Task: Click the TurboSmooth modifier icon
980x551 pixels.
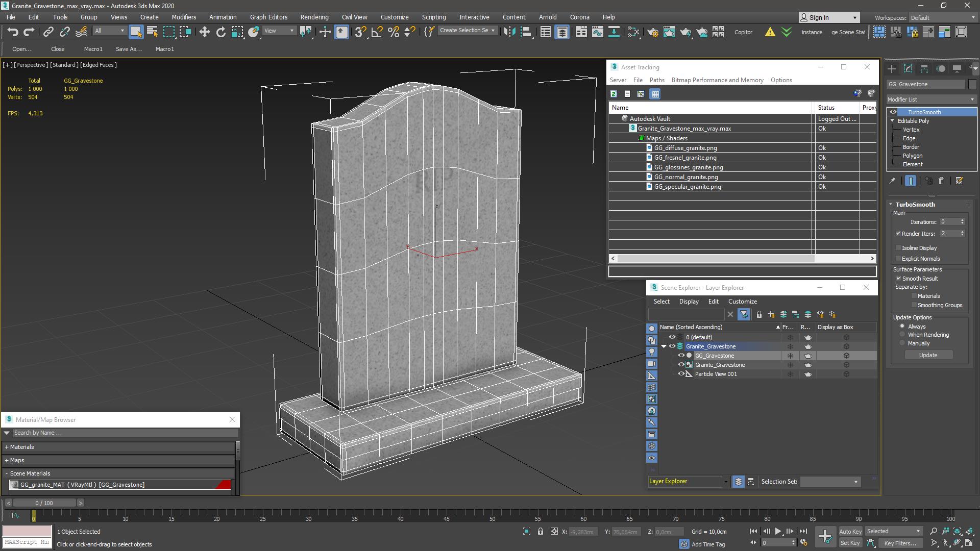Action: (893, 112)
